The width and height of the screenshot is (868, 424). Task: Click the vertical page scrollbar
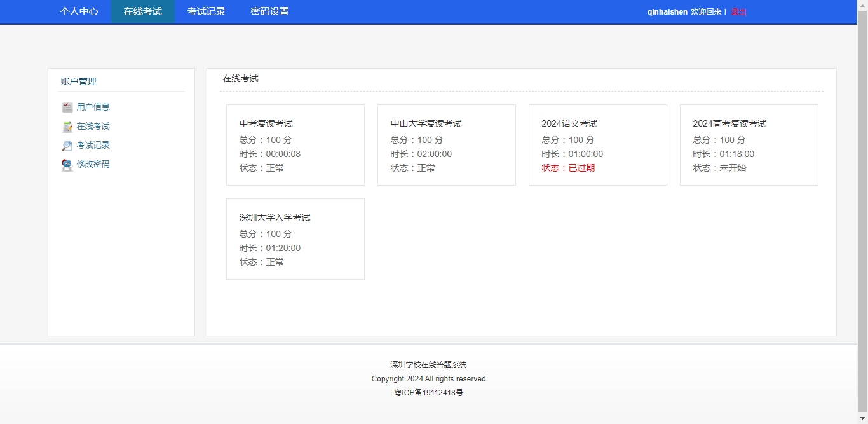(862, 210)
